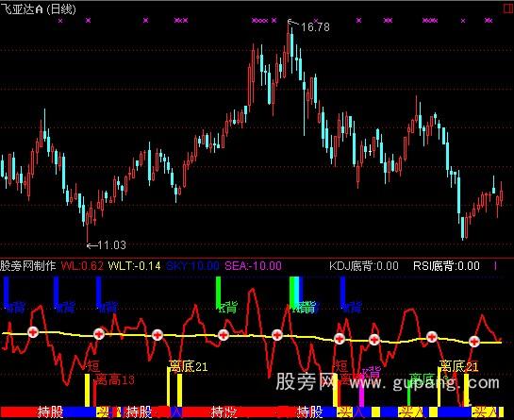Select the 16.78 high price label

point(315,27)
